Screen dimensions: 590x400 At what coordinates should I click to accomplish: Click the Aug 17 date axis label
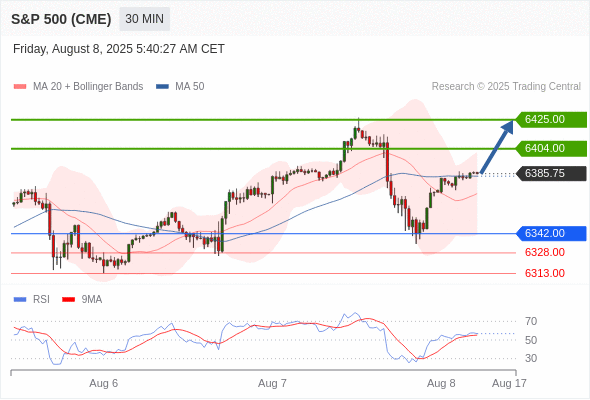[x=509, y=383]
